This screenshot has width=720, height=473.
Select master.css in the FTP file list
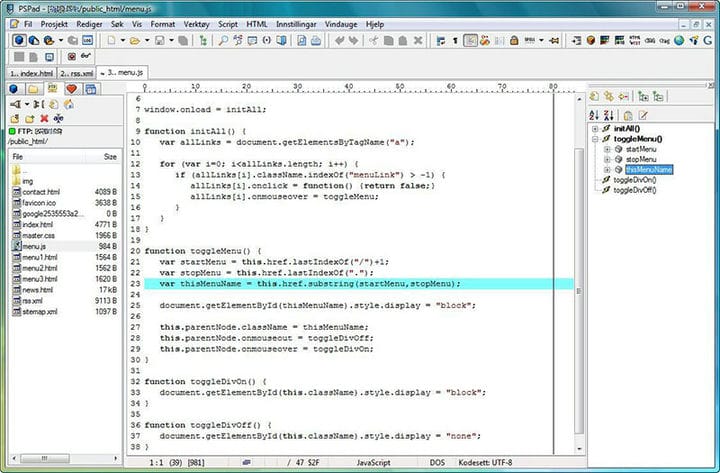(39, 236)
